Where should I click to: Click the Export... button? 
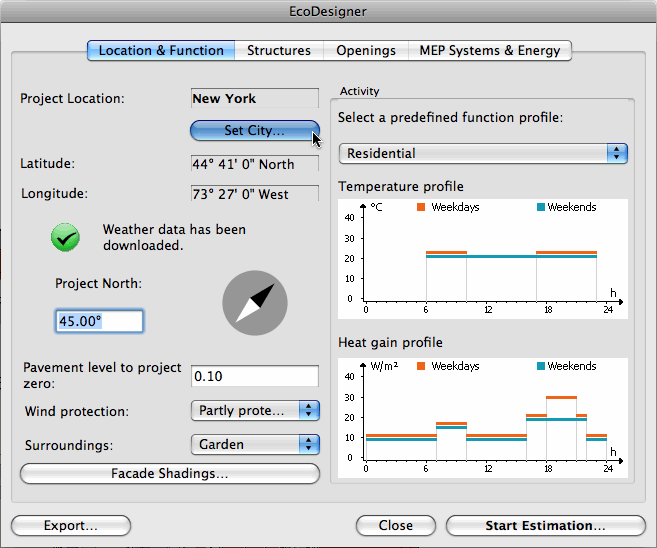click(71, 525)
